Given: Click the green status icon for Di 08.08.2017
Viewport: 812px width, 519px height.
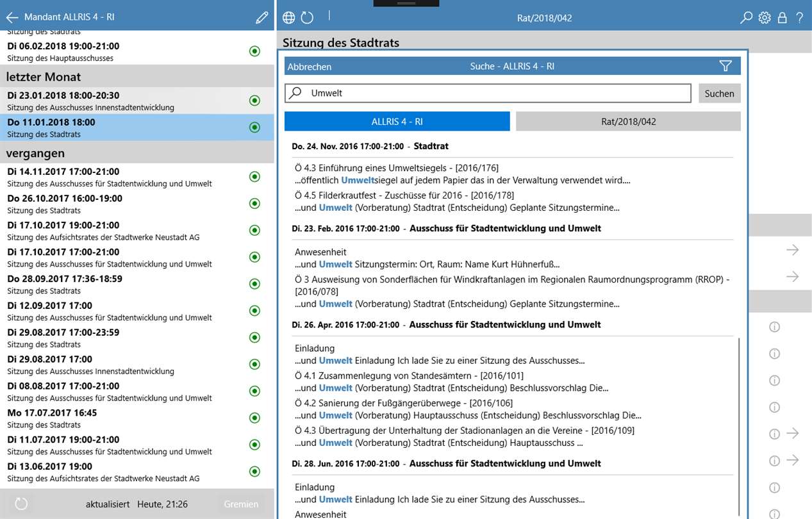Looking at the screenshot, I should coord(254,391).
